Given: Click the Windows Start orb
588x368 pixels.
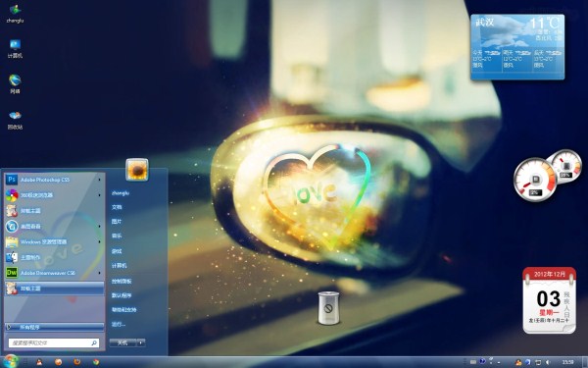Looking at the screenshot, I should [11, 361].
